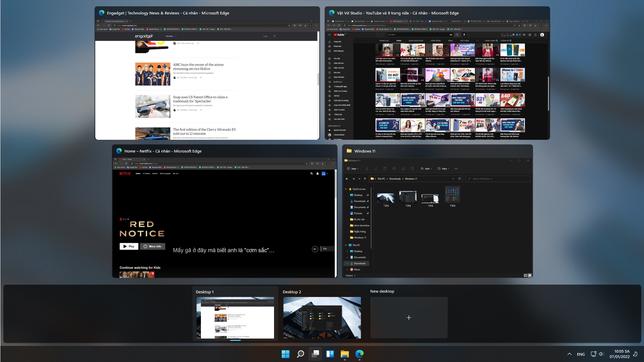Open Netflix My List tab
644x362 pixels.
click(175, 174)
